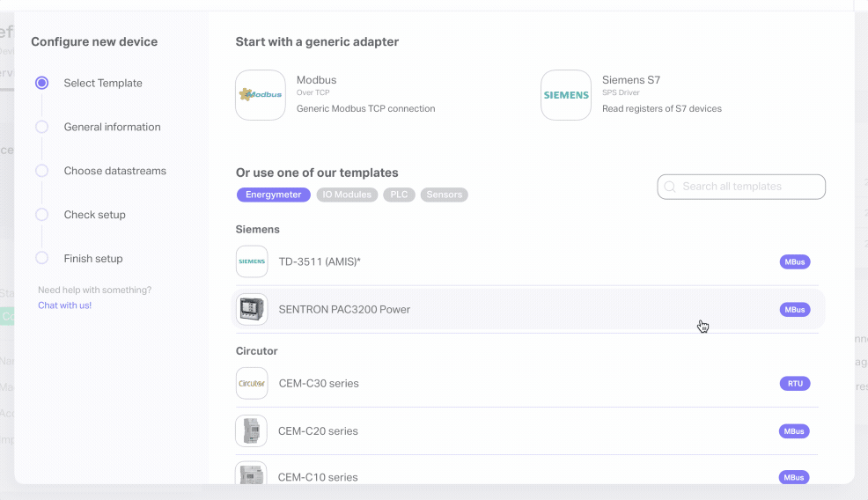The image size is (868, 500).
Task: Click the Siemens group heading
Action: (x=257, y=229)
